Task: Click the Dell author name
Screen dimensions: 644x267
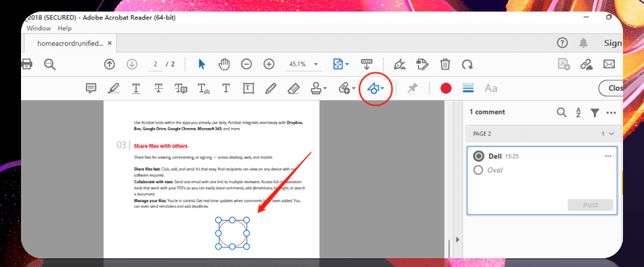Action: [x=495, y=156]
